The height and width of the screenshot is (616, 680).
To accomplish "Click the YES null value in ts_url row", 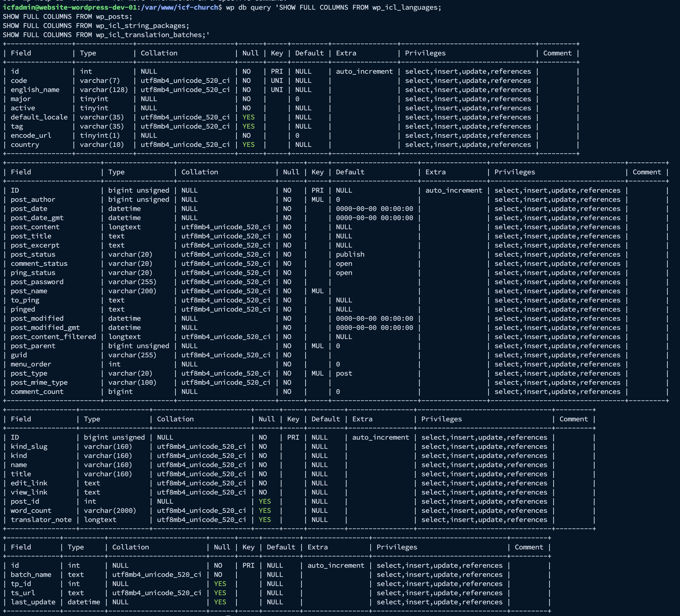I will [x=220, y=593].
